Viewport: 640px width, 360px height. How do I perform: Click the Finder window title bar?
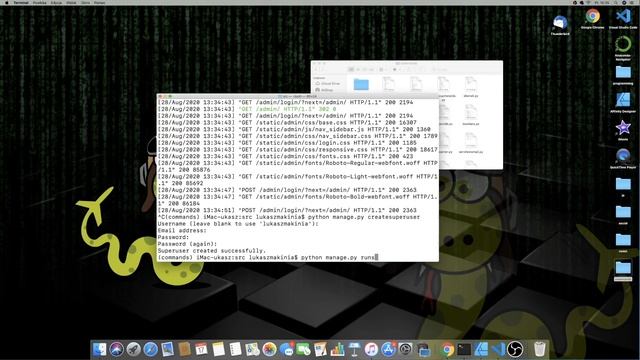tap(407, 63)
